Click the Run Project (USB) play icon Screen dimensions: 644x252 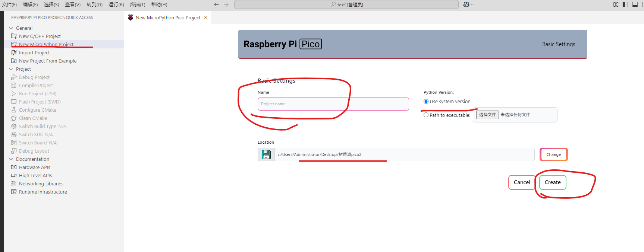(14, 93)
